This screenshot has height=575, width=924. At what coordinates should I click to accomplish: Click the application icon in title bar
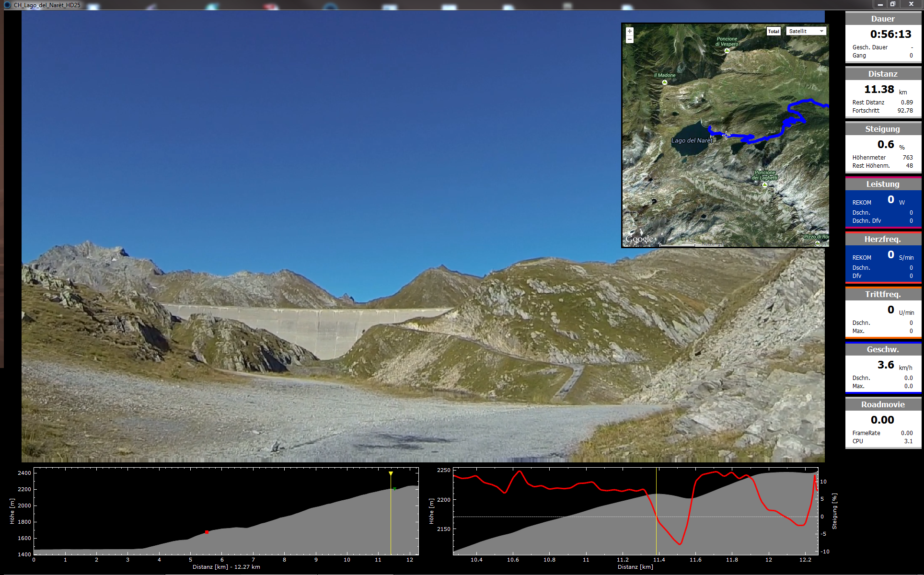tap(7, 5)
